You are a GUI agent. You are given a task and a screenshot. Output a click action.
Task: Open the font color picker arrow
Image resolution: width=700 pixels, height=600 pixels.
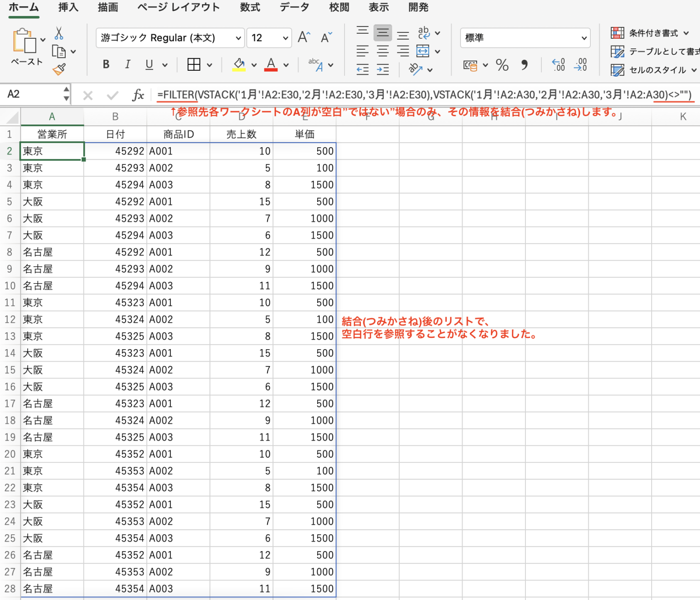[286, 65]
